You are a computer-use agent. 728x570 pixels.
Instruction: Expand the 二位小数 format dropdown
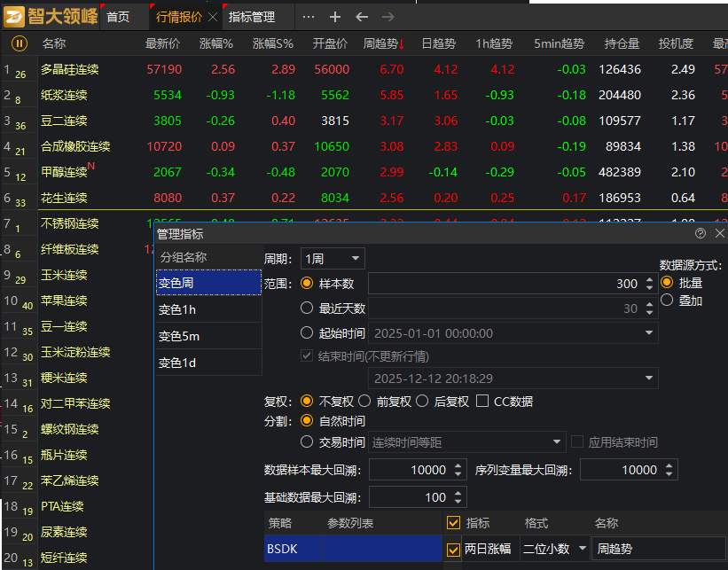pos(555,550)
